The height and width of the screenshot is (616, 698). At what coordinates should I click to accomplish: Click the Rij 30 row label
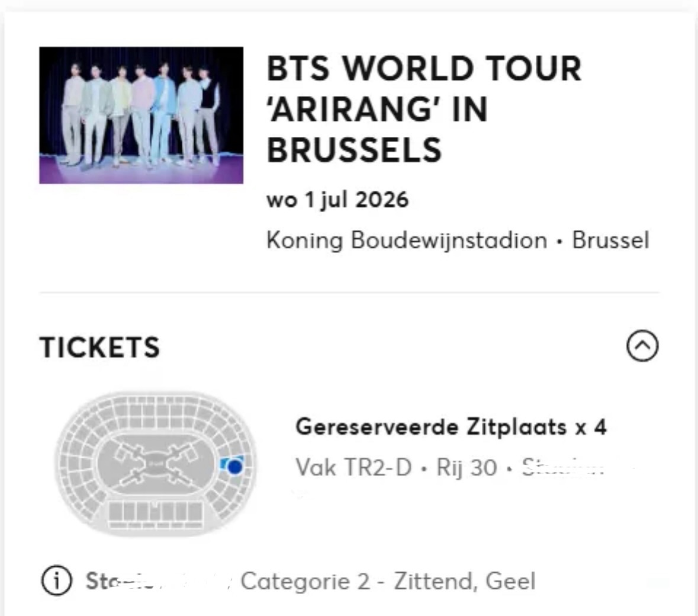pos(467,467)
